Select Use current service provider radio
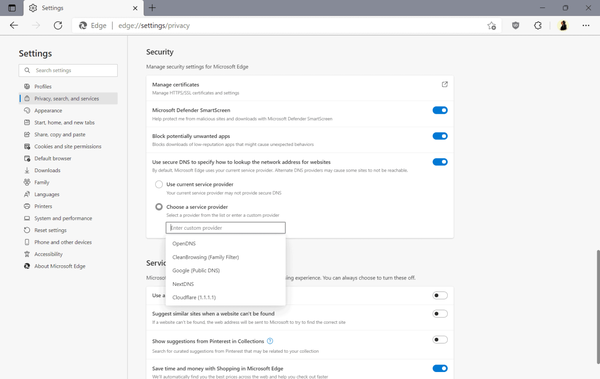The image size is (600, 379). (x=159, y=184)
